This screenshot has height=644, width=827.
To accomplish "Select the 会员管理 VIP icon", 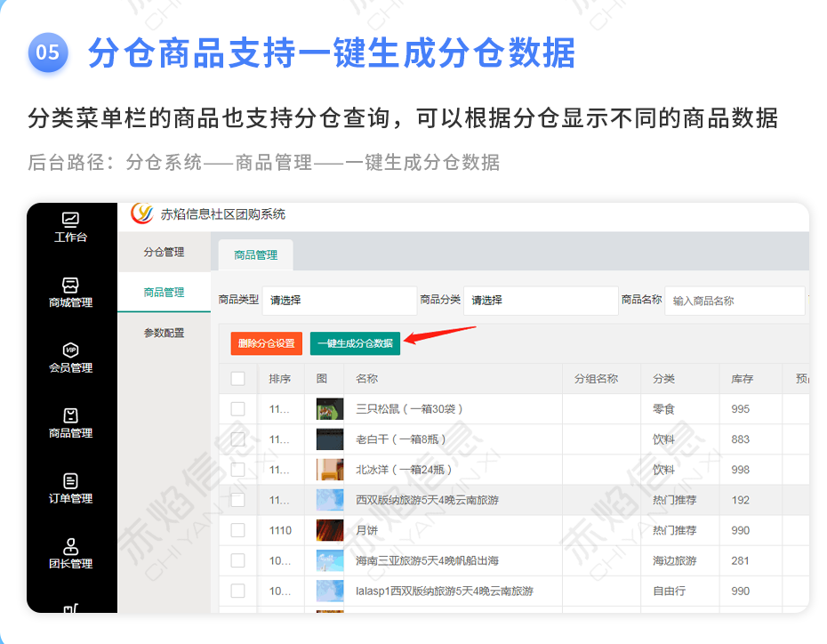I will tap(70, 350).
